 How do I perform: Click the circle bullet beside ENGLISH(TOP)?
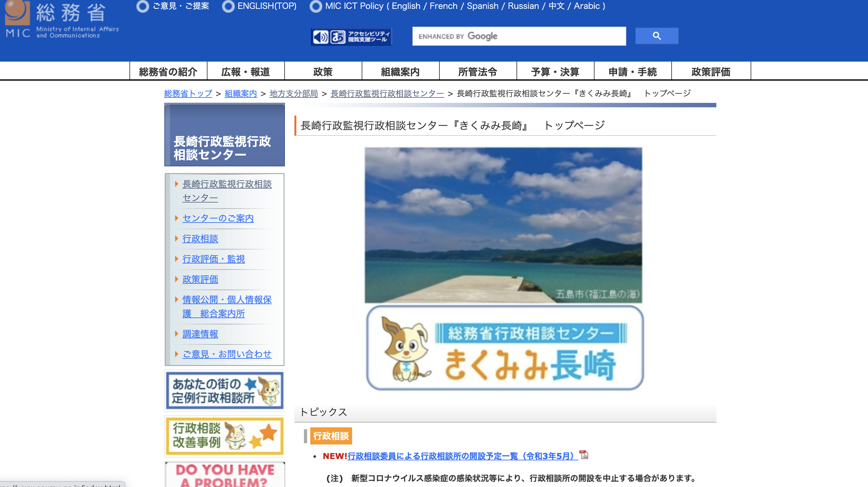(x=228, y=6)
